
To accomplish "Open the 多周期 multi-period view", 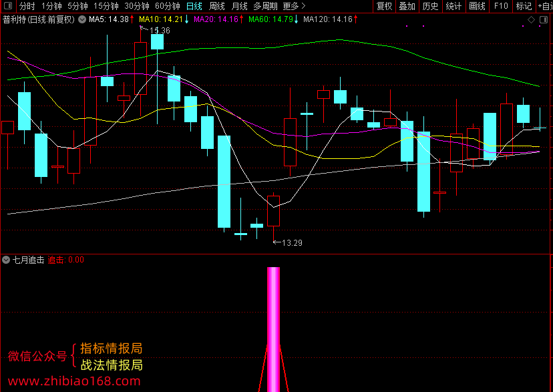I will (x=265, y=6).
